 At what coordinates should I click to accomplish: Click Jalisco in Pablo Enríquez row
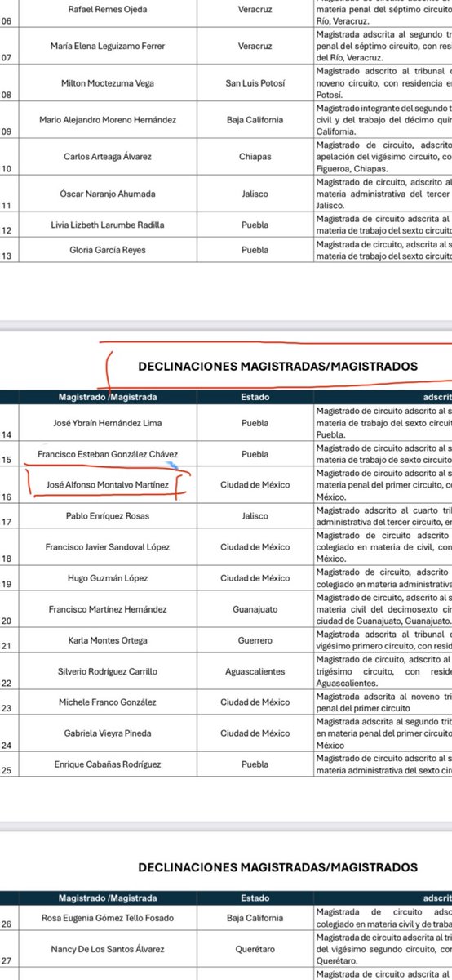pyautogui.click(x=257, y=516)
